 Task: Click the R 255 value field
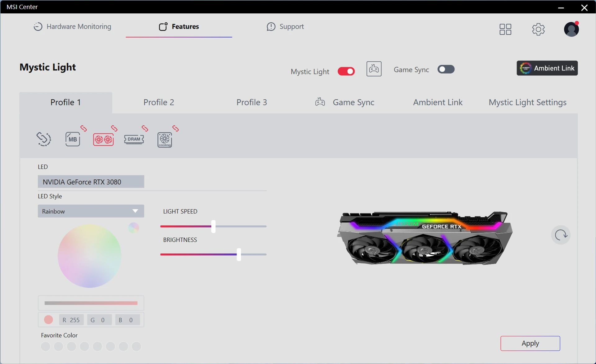pos(71,320)
